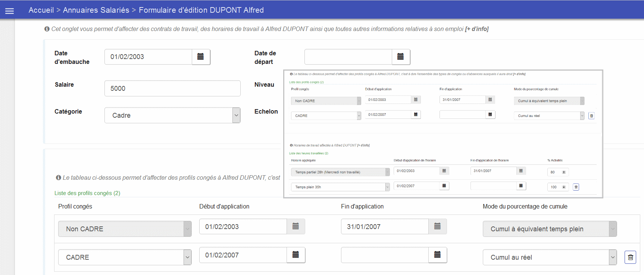
Task: Open calendar for CADRE start date 01/02/2007
Action: coord(296,255)
